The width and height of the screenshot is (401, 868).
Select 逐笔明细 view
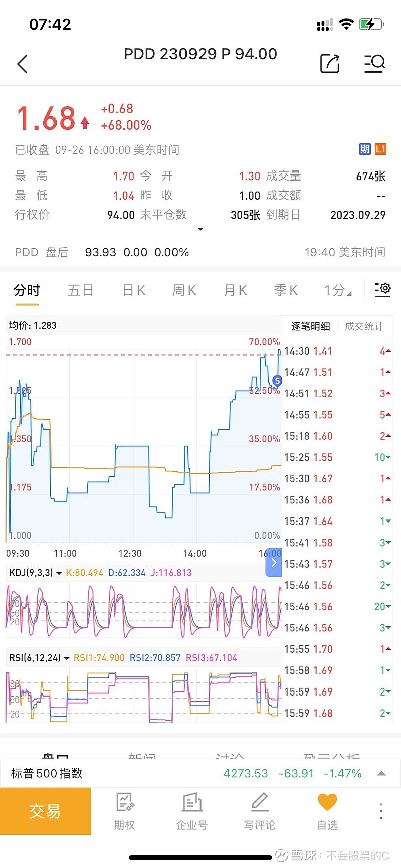click(x=310, y=327)
